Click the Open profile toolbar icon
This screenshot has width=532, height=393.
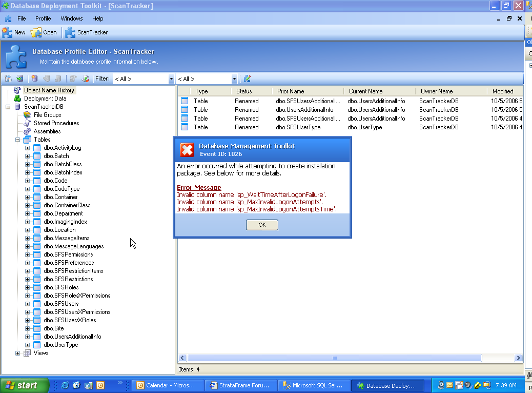point(36,32)
